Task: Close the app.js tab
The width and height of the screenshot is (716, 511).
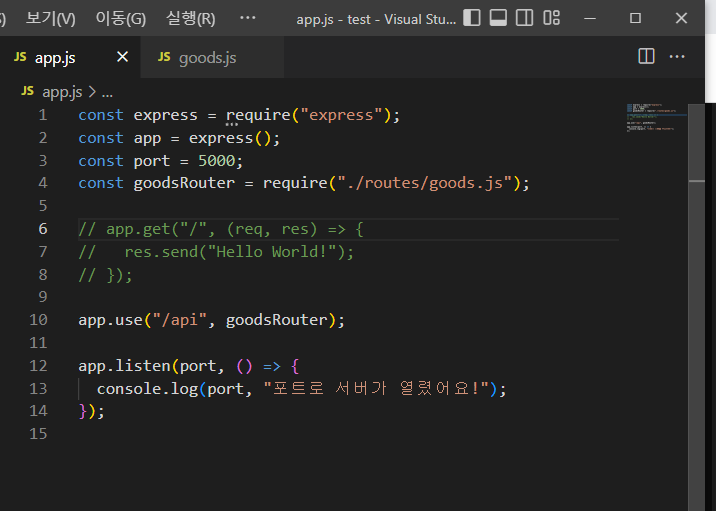Action: click(x=122, y=57)
